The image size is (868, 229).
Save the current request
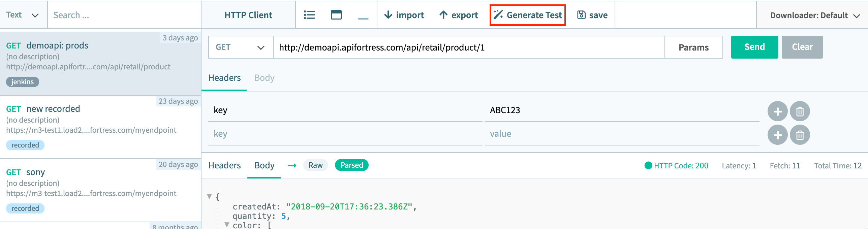tap(592, 15)
